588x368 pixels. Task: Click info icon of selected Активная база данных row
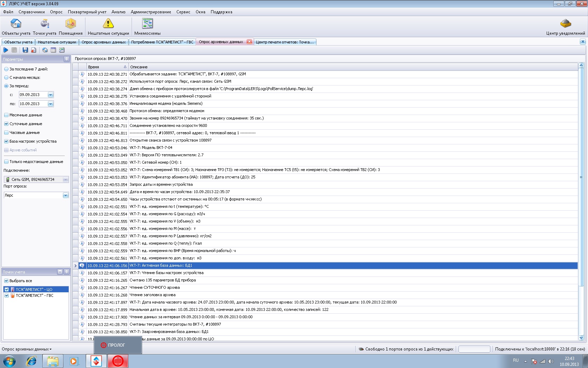click(x=82, y=266)
